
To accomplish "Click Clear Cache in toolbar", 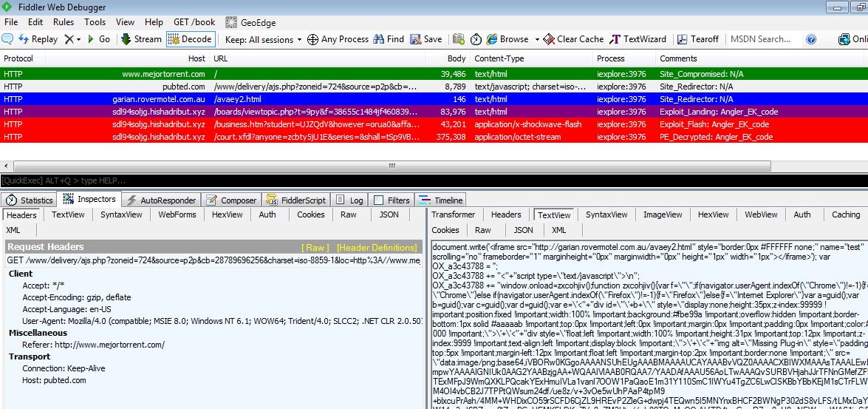I will (x=573, y=39).
